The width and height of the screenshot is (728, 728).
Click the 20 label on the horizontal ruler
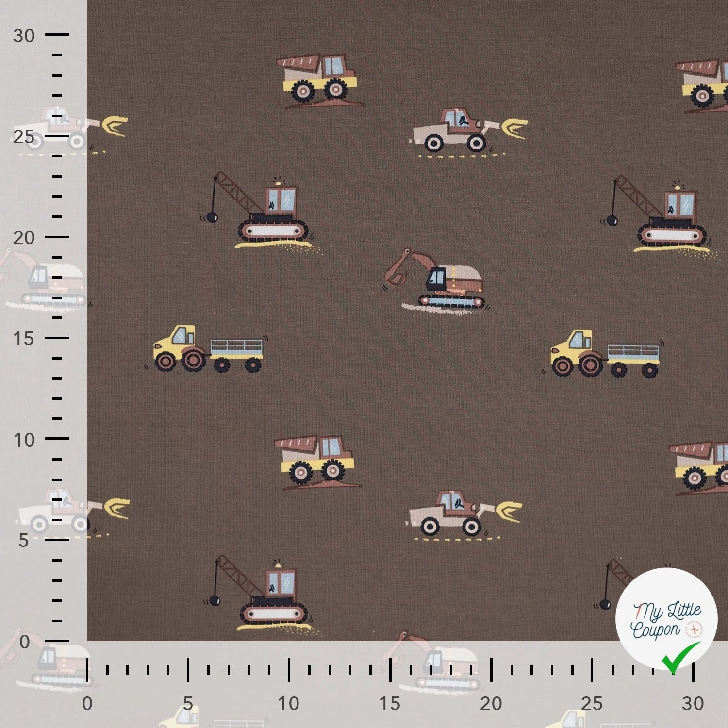(x=491, y=703)
